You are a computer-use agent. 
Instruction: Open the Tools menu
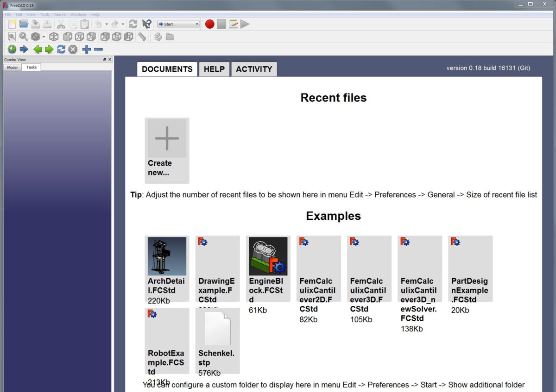pyautogui.click(x=45, y=15)
